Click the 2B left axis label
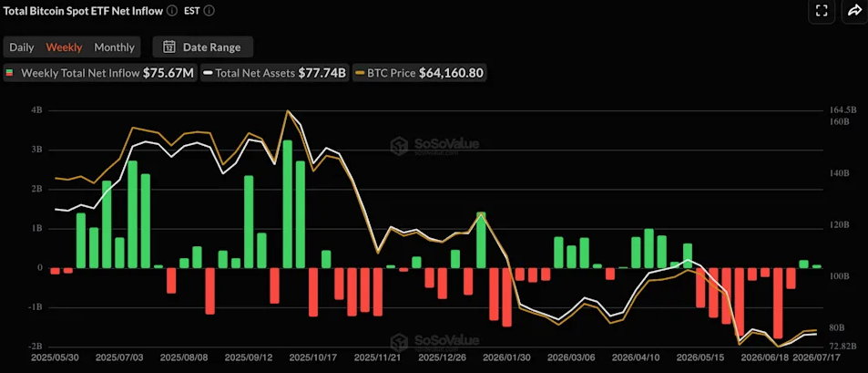 click(37, 189)
